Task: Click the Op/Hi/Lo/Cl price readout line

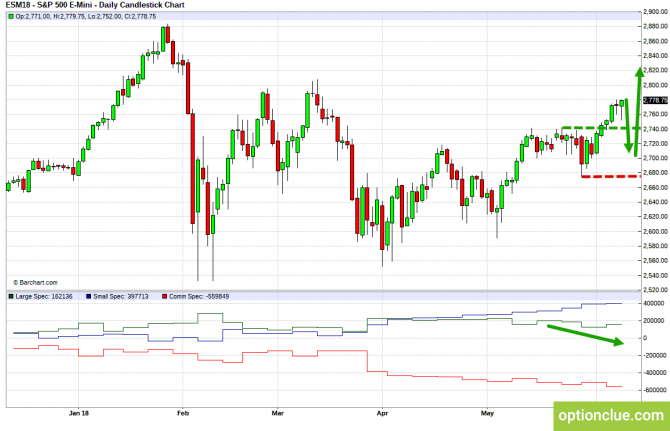Action: coord(85,17)
